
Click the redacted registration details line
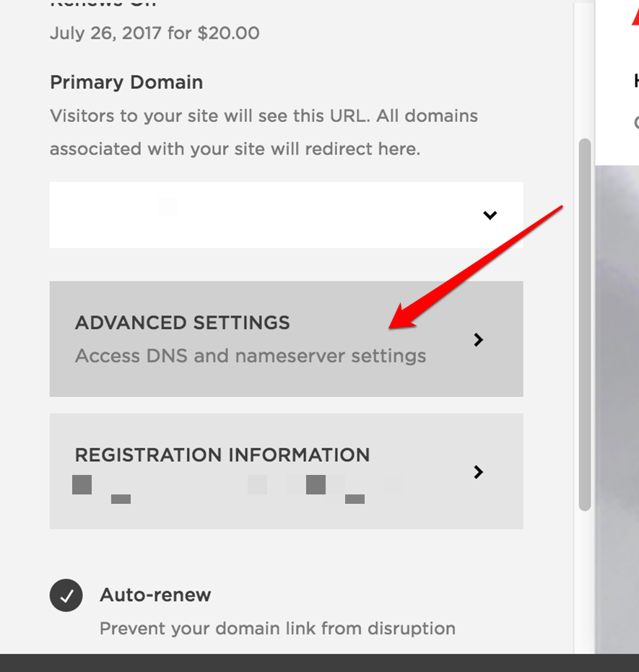tap(238, 489)
